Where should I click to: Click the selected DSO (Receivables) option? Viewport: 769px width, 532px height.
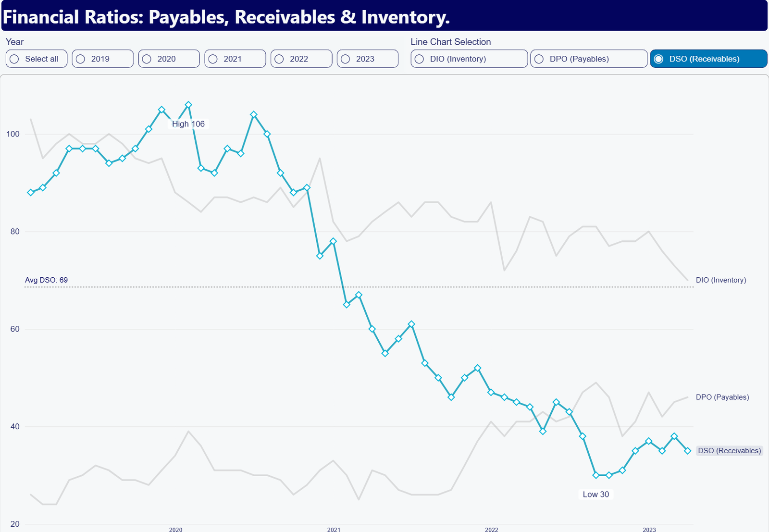pos(708,59)
